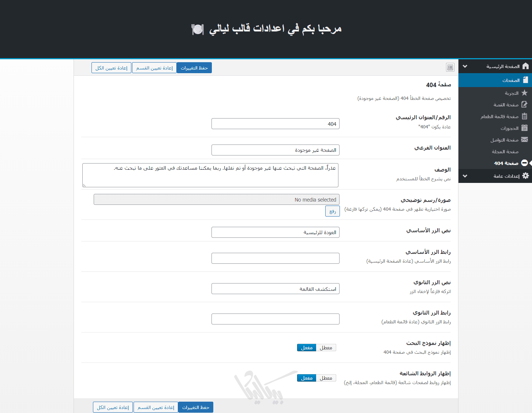Click the expand-all options icon in top toolbar
This screenshot has height=413, width=532.
coord(450,67)
